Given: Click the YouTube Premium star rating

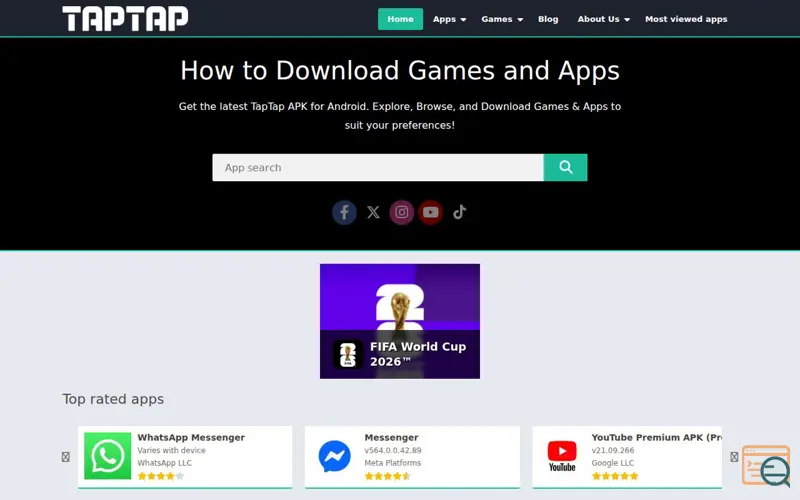Looking at the screenshot, I should (614, 476).
